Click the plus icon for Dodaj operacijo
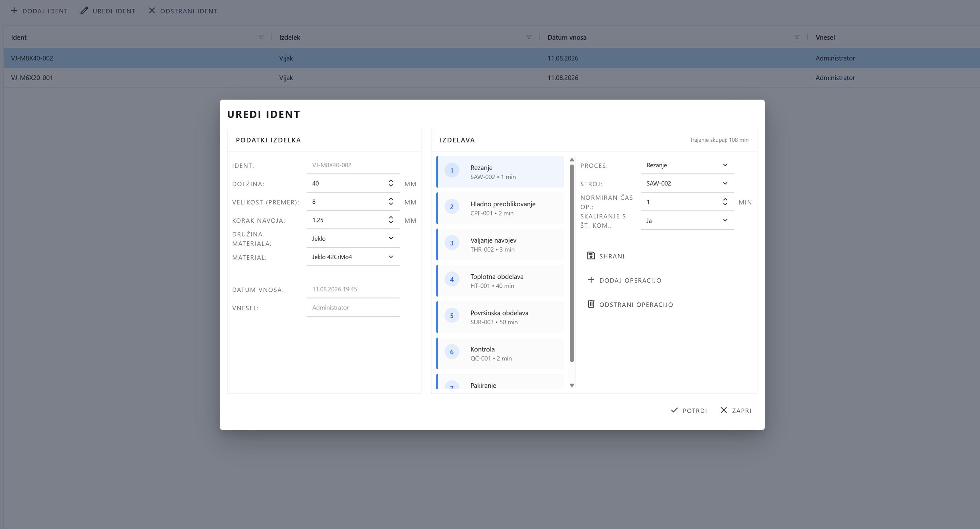 click(591, 280)
